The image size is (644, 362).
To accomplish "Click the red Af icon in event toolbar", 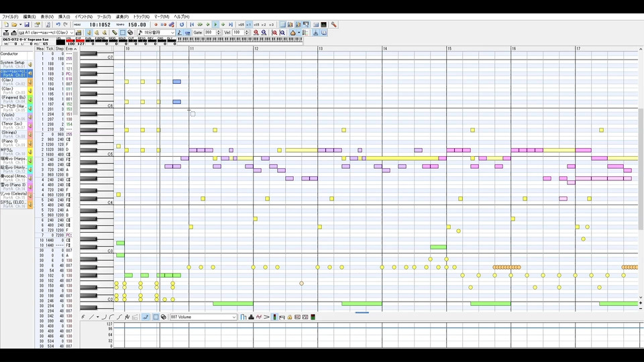I will coord(259,317).
